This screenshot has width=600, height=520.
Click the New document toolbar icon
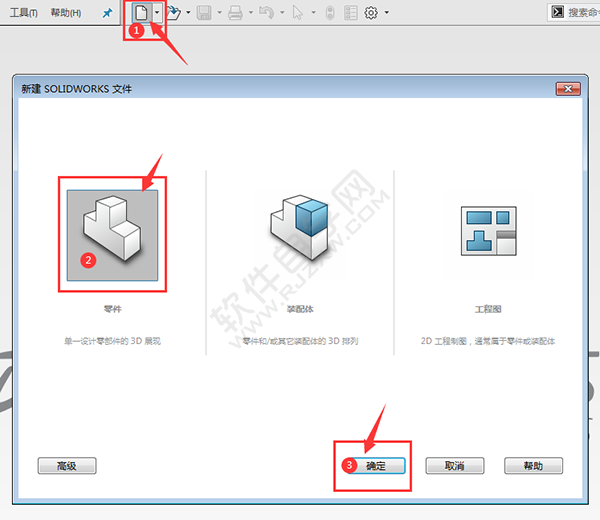coord(142,12)
